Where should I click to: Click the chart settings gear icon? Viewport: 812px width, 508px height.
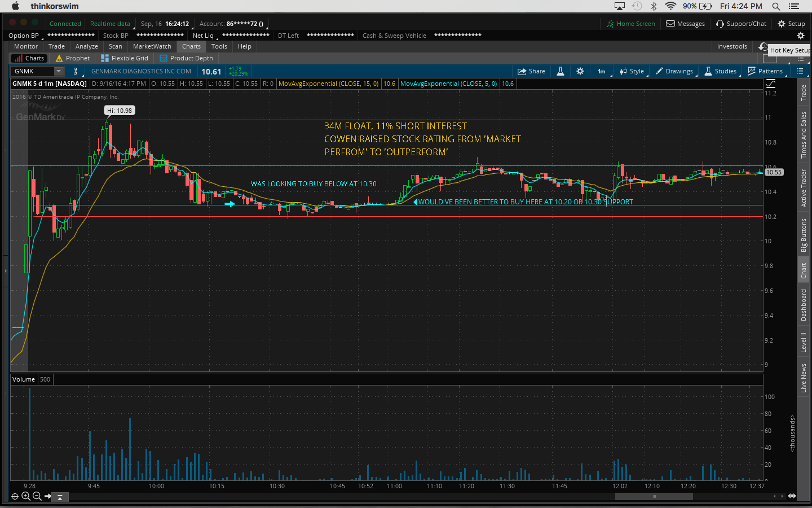pos(580,71)
